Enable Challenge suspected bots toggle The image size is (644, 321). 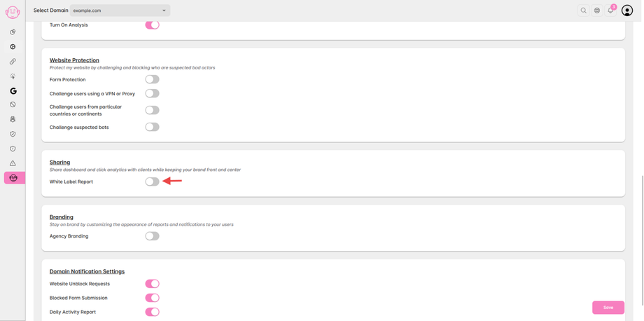click(x=152, y=127)
